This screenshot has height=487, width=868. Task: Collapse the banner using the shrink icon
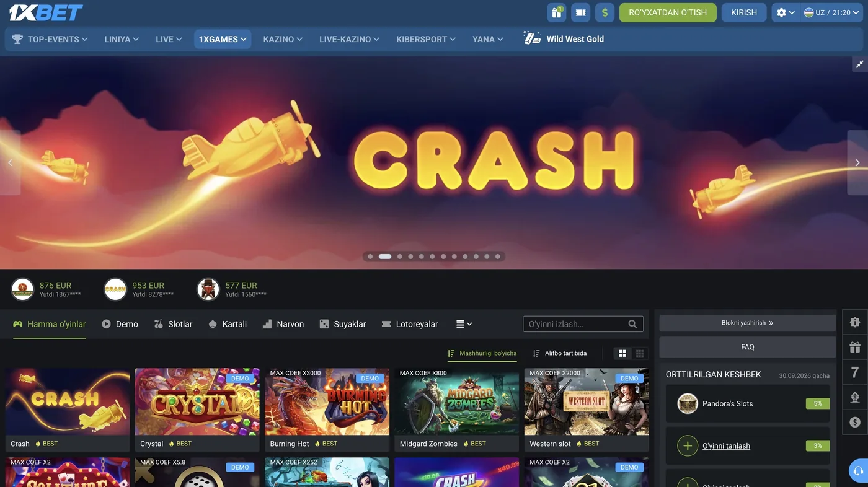coord(860,64)
